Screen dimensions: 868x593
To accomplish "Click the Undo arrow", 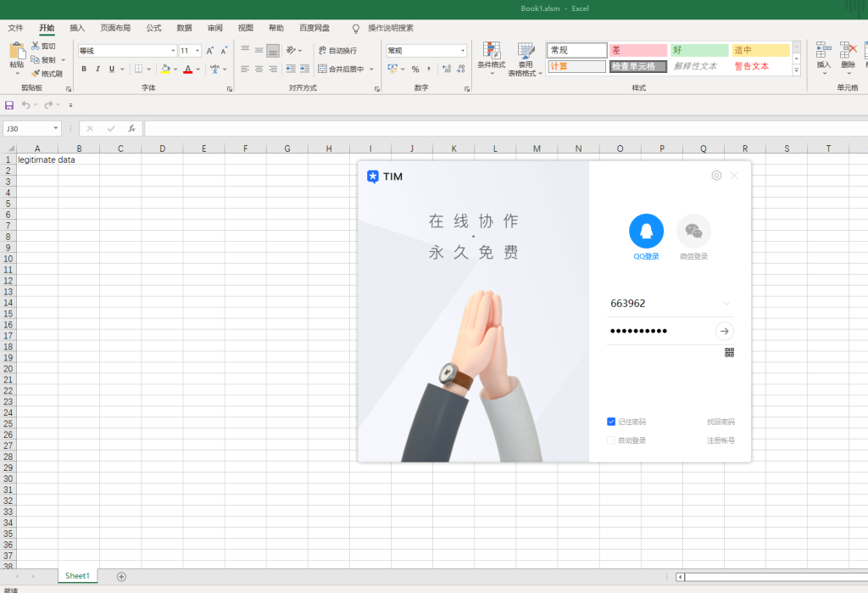I will coord(25,104).
